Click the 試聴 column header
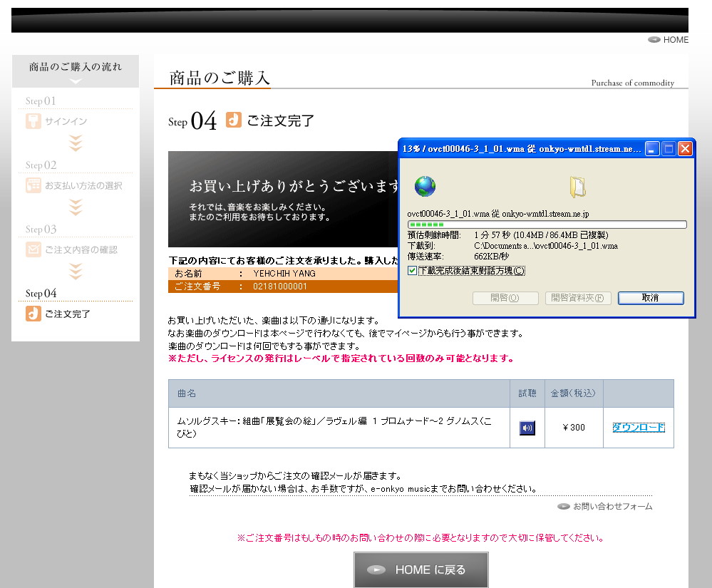The width and height of the screenshot is (712, 588). pyautogui.click(x=527, y=393)
